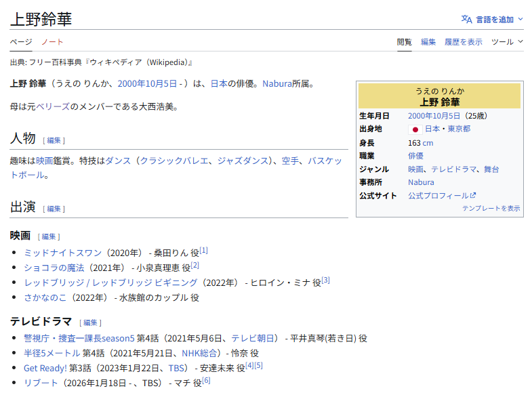This screenshot has height=395, width=532.
Task: Open citation reference 3
Action: click(x=325, y=280)
